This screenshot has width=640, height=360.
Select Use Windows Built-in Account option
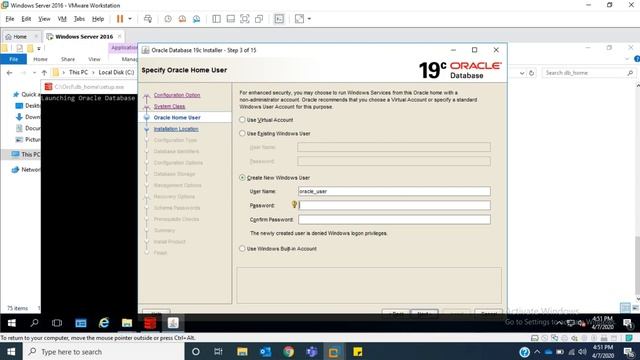point(242,249)
